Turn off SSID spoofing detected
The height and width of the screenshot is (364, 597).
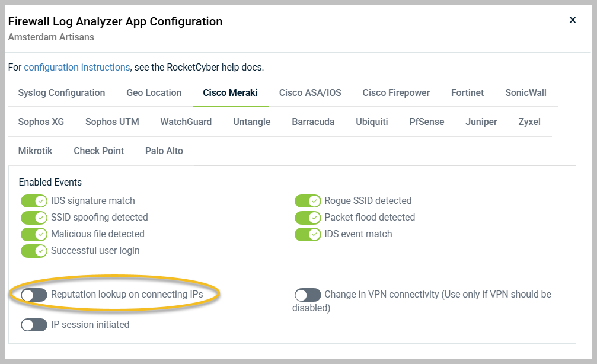[x=34, y=217]
